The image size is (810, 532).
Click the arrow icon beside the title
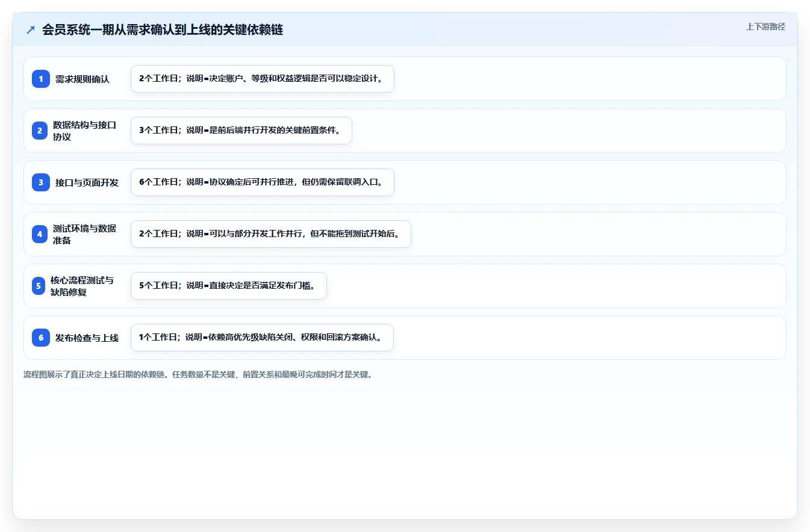30,29
